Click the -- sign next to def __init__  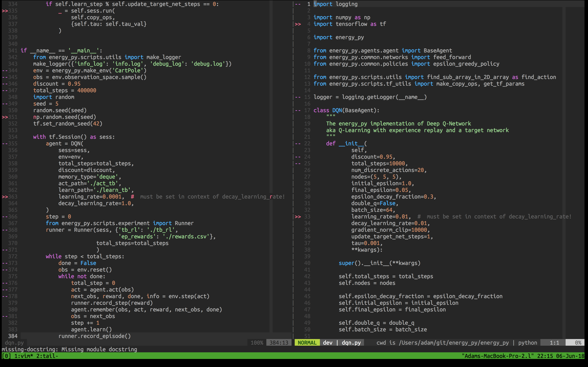(x=298, y=143)
